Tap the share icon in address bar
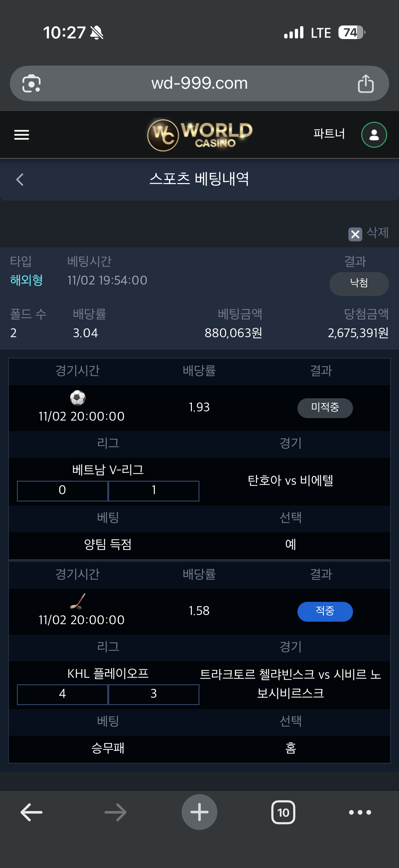 point(366,83)
